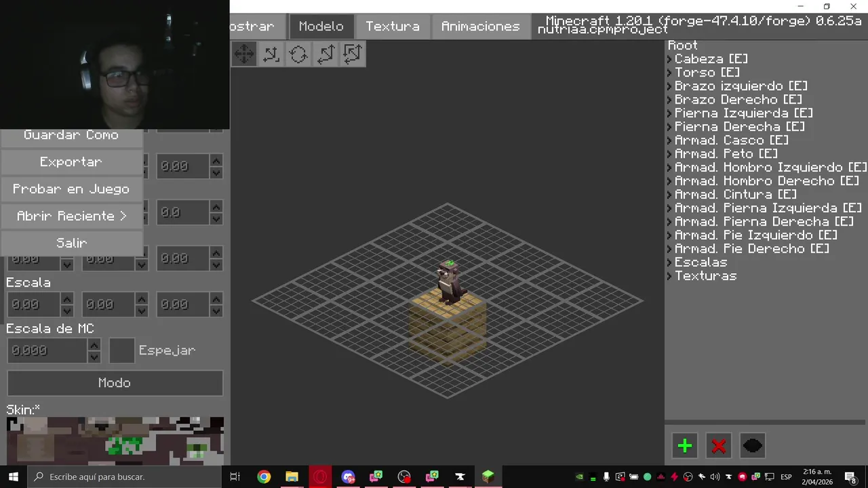This screenshot has width=868, height=488.
Task: Expand the Texturas tree arrow
Action: tap(669, 276)
